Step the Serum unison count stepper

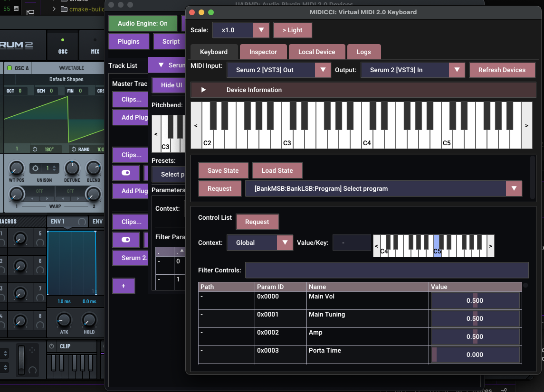[x=54, y=168]
